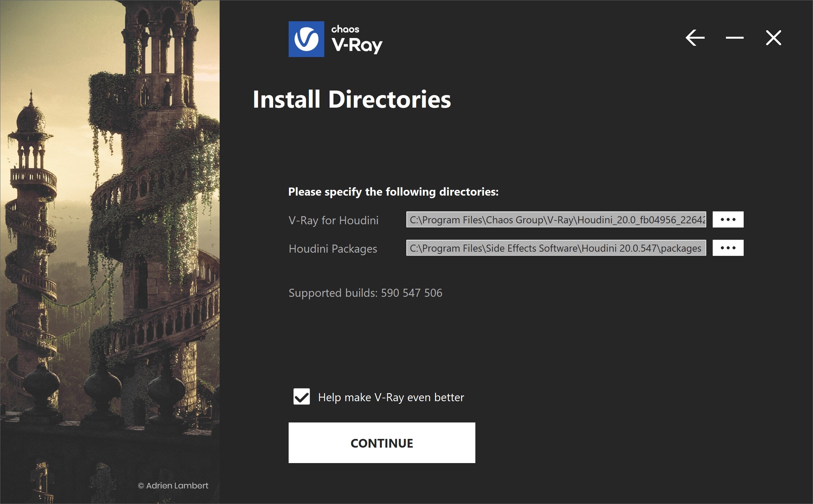
Task: Click the 'V-Ray for Houdini' label
Action: click(x=333, y=220)
